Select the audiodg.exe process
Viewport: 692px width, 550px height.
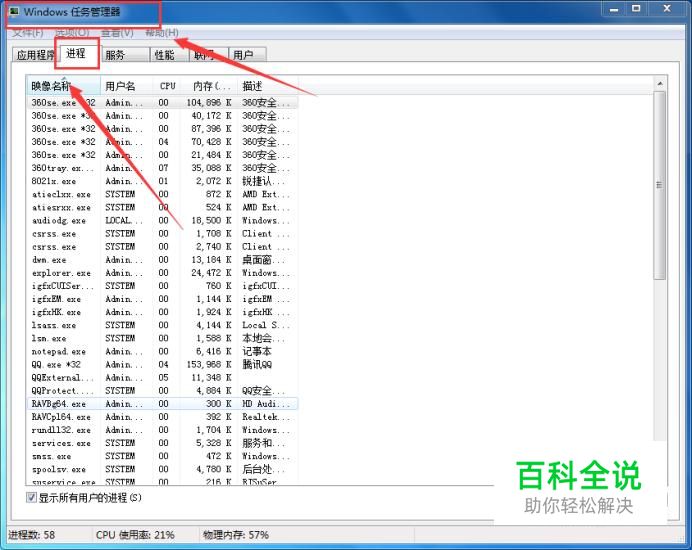[x=162, y=220]
